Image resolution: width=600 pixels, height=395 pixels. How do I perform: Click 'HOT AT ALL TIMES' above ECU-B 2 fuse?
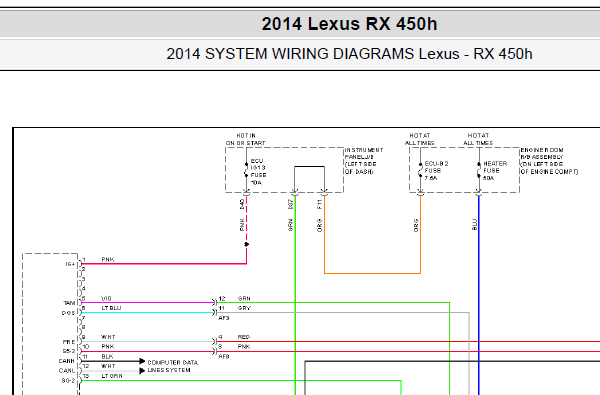420,139
